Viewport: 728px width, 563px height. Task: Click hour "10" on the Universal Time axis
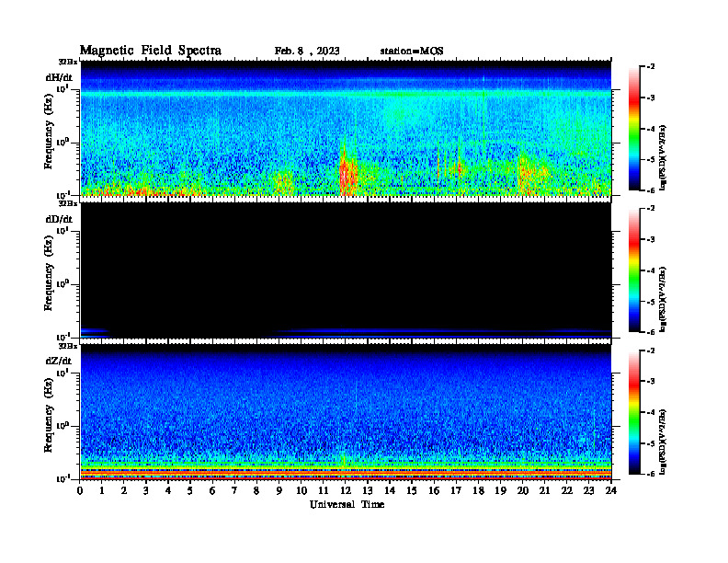pos(301,490)
